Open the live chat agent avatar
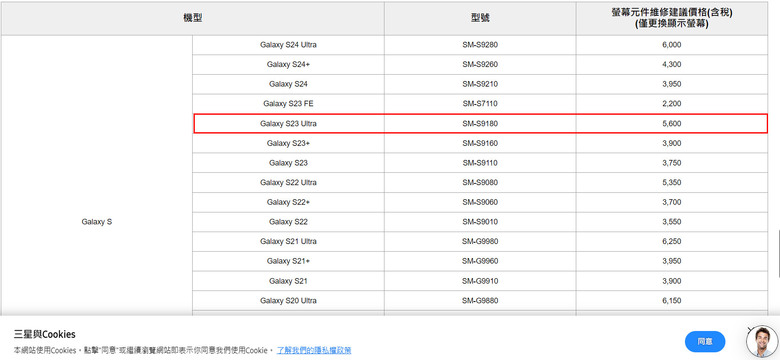780x360 pixels. click(x=761, y=342)
